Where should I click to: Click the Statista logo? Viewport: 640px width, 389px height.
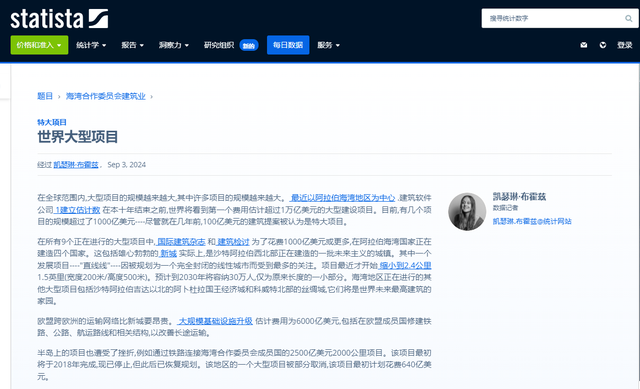(x=59, y=19)
